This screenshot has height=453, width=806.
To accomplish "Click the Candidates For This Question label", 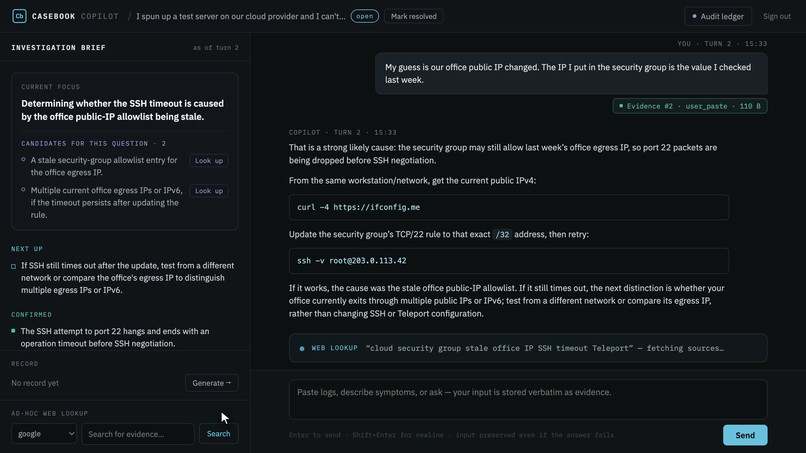I will click(94, 143).
